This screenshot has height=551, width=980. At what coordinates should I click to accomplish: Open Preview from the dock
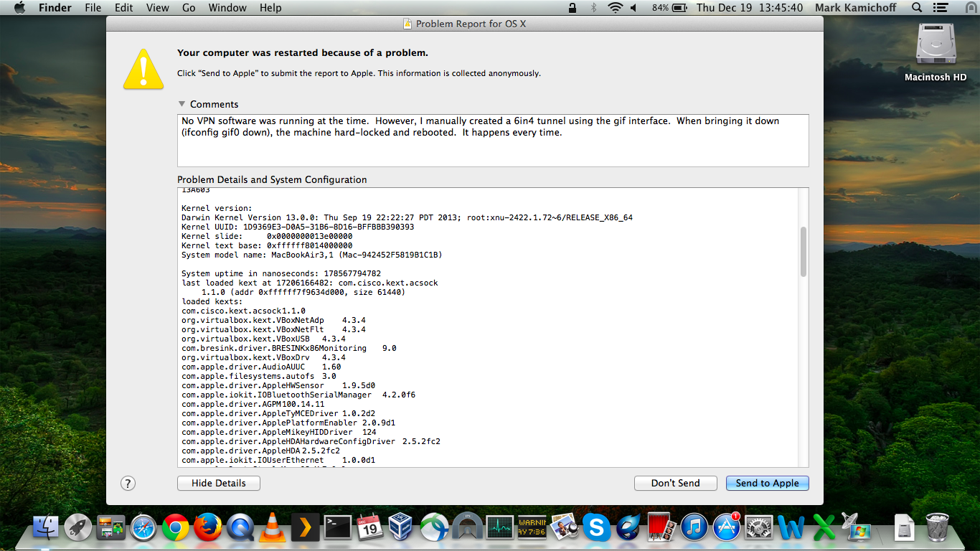[x=564, y=527]
